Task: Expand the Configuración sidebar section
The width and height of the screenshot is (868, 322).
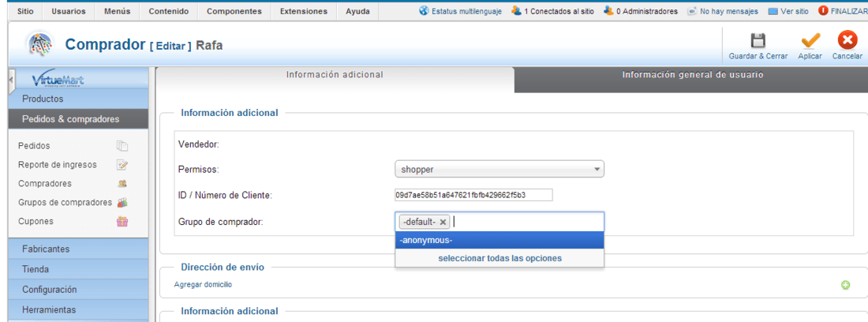Action: click(x=79, y=290)
